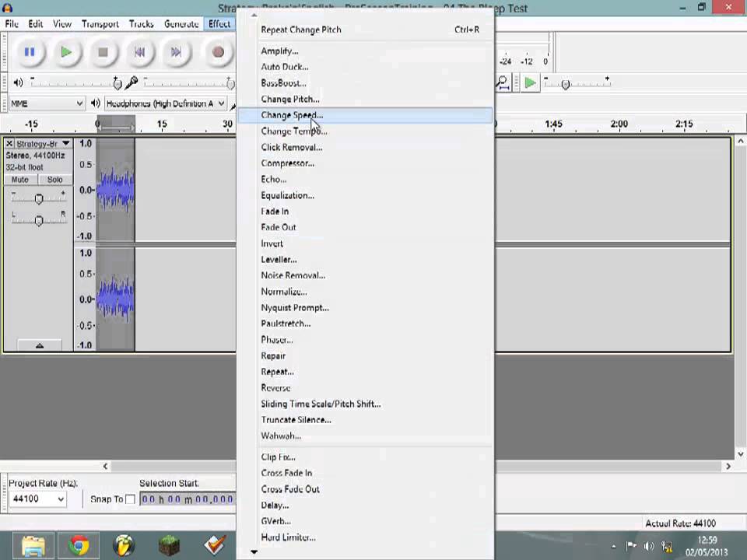Select Truncate Silence effect
The width and height of the screenshot is (747, 560).
pyautogui.click(x=366, y=419)
